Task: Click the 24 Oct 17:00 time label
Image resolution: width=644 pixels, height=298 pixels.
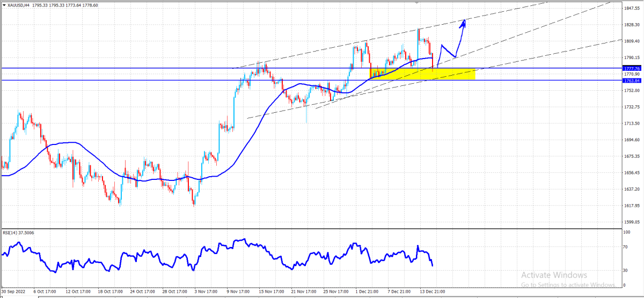Action: [143, 292]
